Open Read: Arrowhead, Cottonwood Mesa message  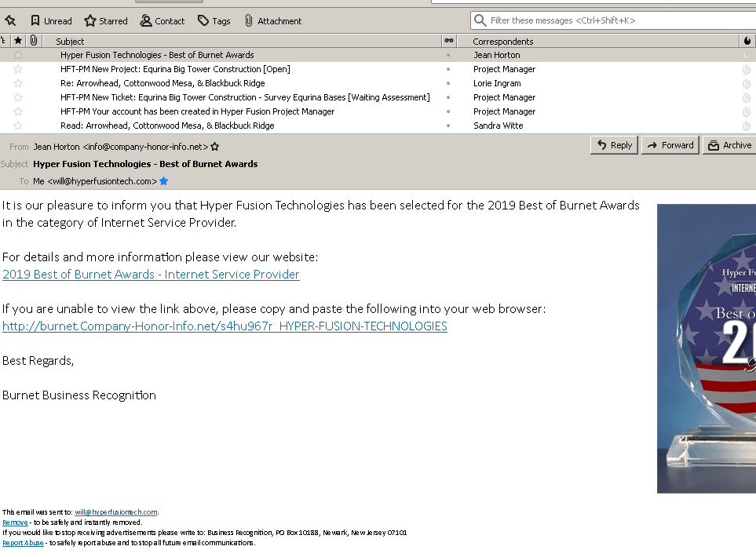coord(167,126)
